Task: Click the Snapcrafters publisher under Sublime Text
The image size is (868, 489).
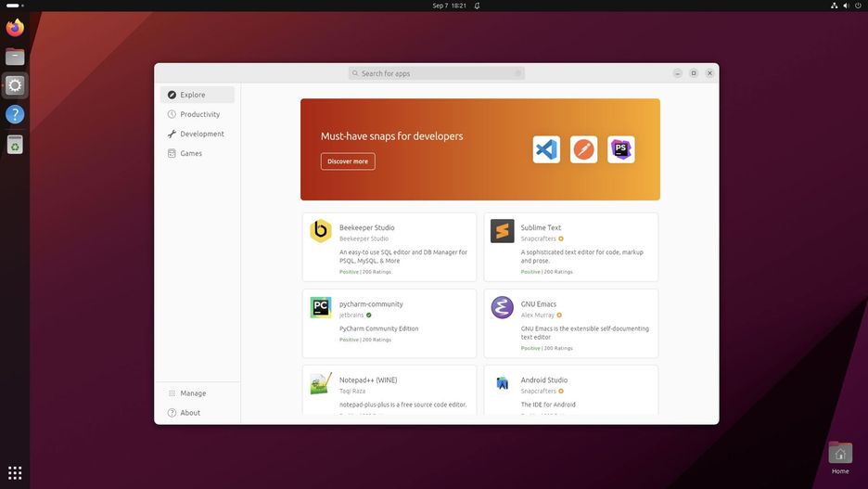Action: [x=538, y=238]
